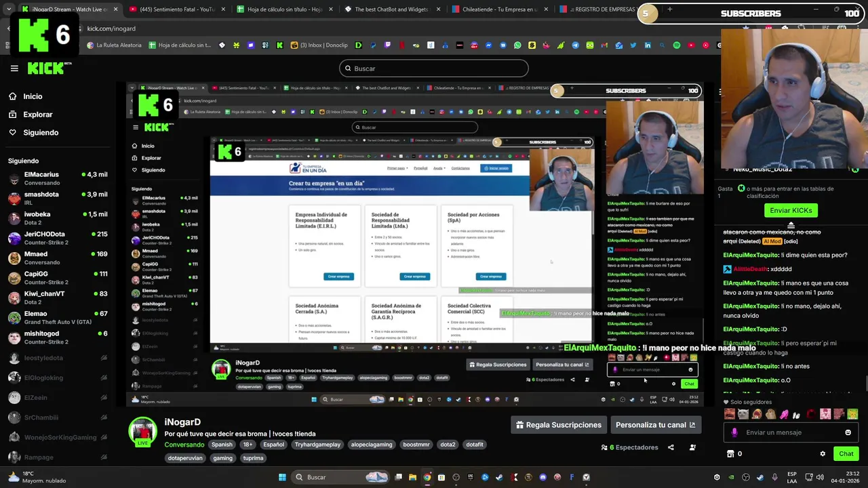868x488 pixels.
Task: Select the 18+ tag
Action: (248, 445)
